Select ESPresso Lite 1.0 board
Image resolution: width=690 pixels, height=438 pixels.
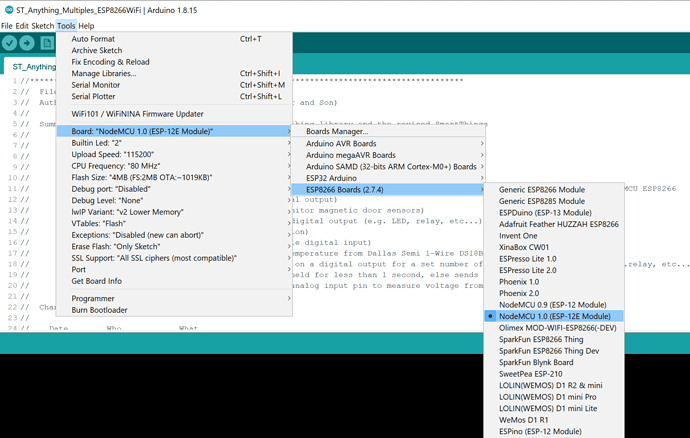coord(554,258)
